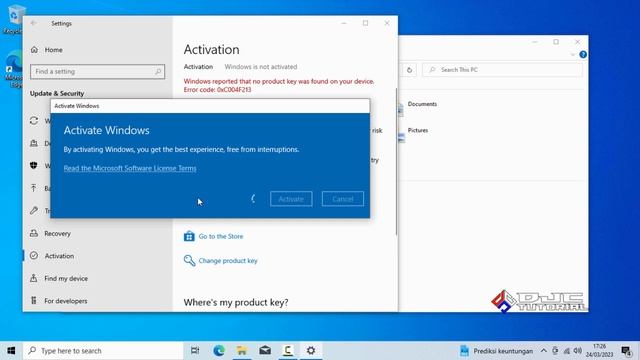Click the File Explorer help question icon
Viewport: 640px width, 360px height.
click(x=583, y=54)
